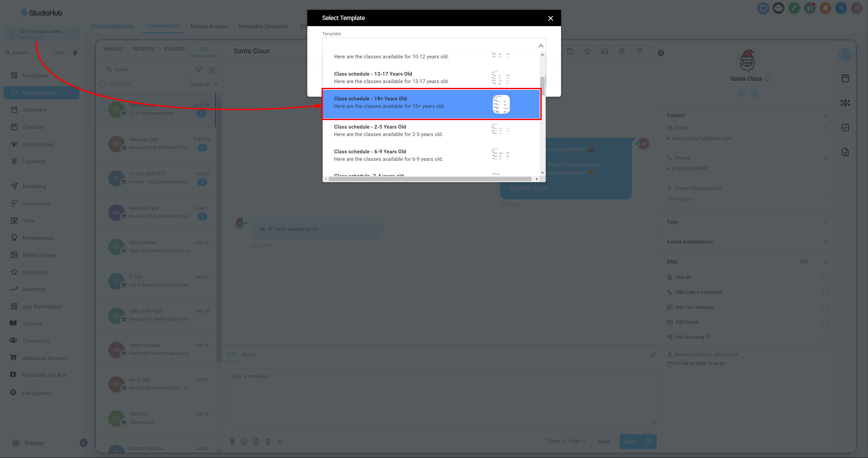Viewport: 868px width, 458px height.
Task: Open the conversation list filter icon
Action: (x=199, y=70)
